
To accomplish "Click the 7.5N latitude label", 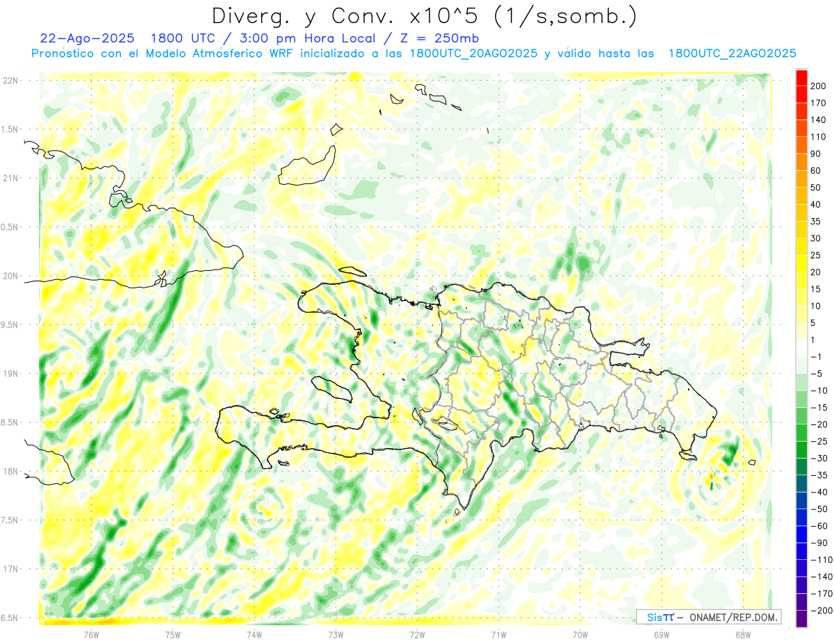I will point(9,520).
